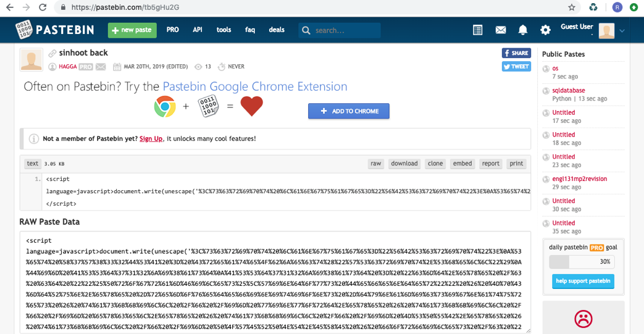Open the messages envelope icon
The image size is (644, 334).
[501, 30]
